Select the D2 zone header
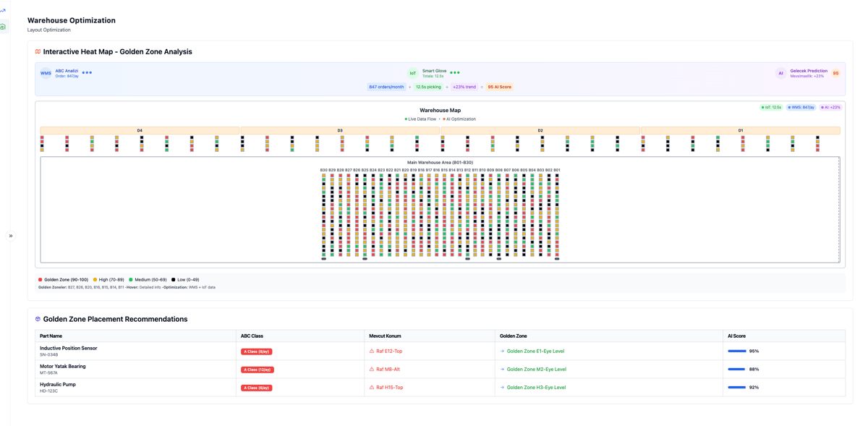868x426 pixels. 540,131
